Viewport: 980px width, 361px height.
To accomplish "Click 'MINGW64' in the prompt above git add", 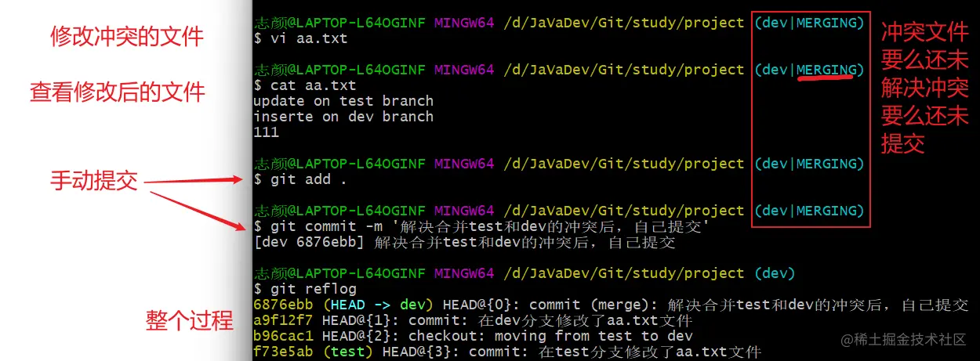I will 464,164.
